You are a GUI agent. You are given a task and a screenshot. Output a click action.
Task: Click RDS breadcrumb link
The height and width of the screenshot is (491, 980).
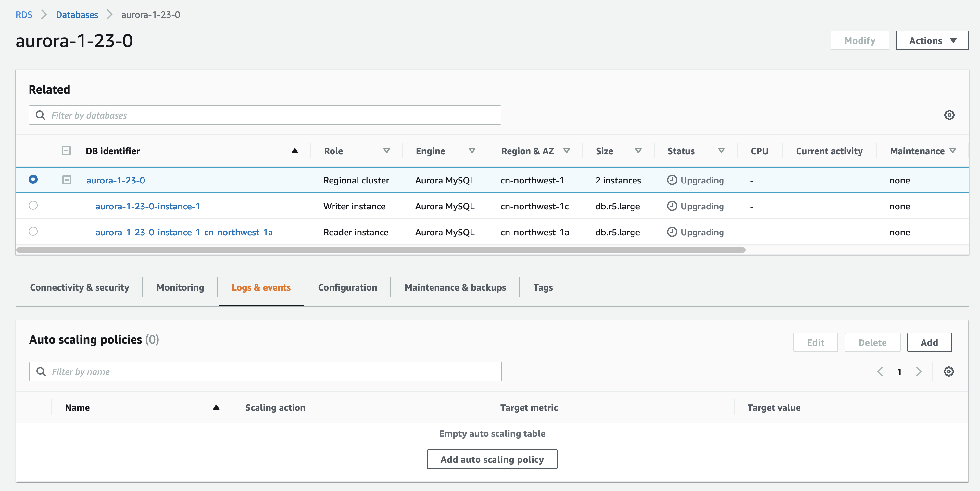click(24, 15)
